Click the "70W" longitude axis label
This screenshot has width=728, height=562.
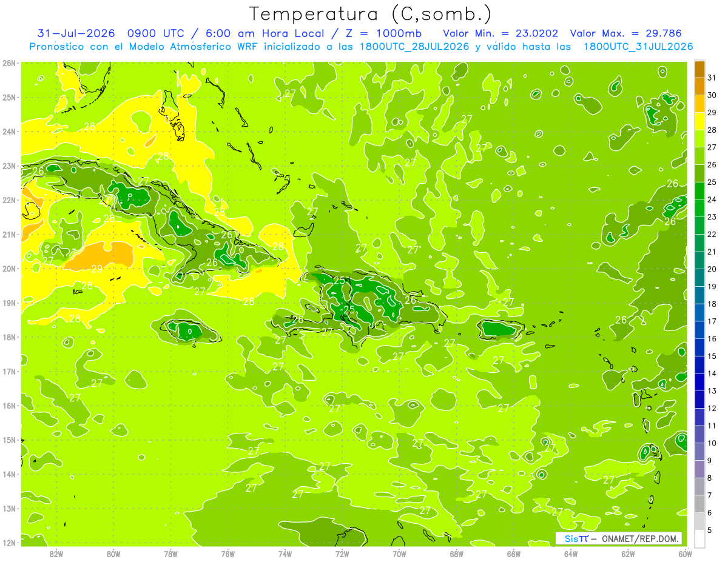[399, 554]
